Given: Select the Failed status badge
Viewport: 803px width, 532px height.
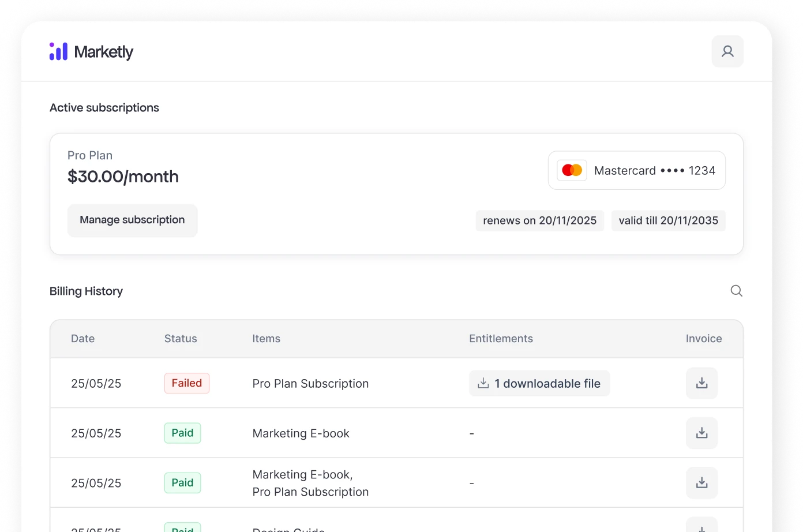Looking at the screenshot, I should [x=186, y=383].
